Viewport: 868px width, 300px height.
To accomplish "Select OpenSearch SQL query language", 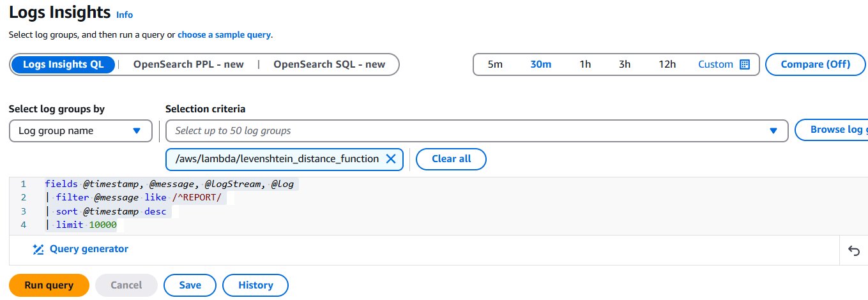I will pyautogui.click(x=329, y=64).
